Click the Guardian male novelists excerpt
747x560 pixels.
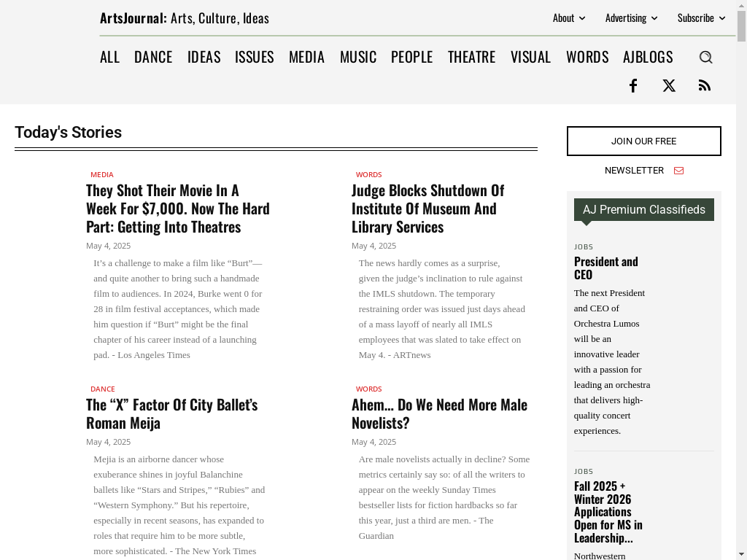tap(444, 497)
